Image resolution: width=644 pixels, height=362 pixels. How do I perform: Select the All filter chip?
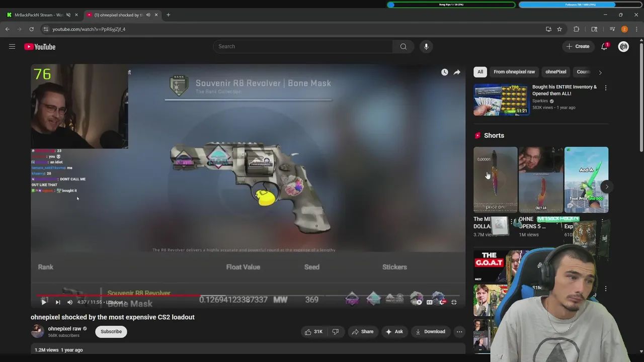(480, 72)
